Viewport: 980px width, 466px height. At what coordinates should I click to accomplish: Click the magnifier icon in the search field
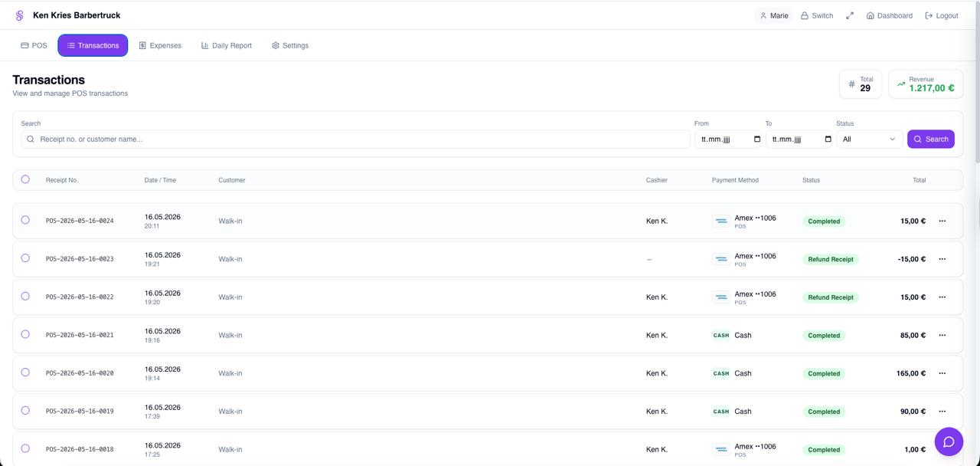(x=31, y=139)
